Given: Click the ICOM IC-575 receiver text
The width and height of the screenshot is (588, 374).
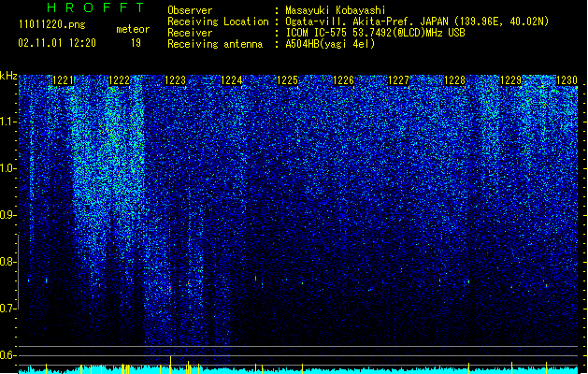Looking at the screenshot, I should (375, 33).
